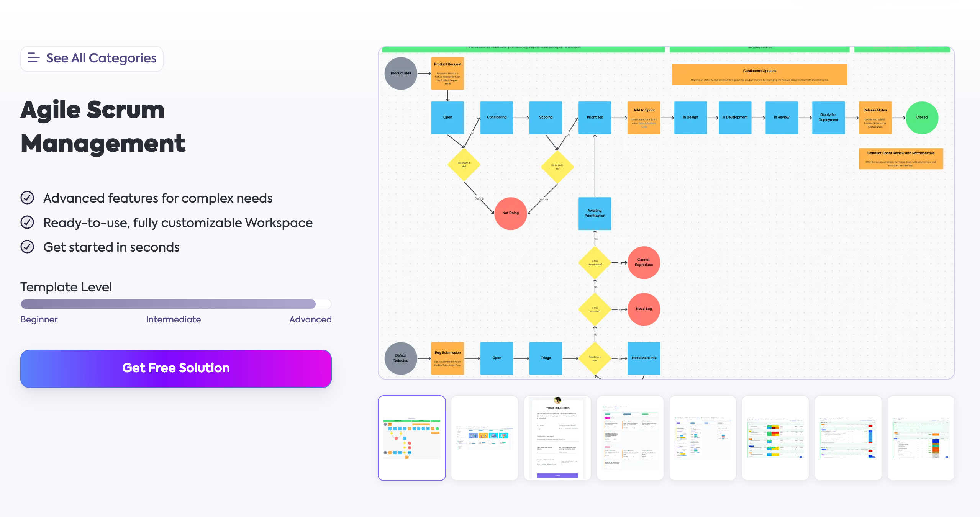
Task: Select the sixth thumbnail with colored status list
Action: coord(775,438)
